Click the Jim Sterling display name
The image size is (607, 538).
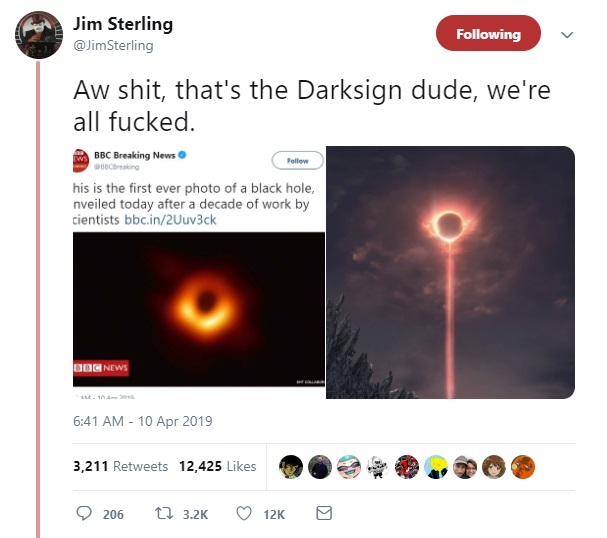click(x=123, y=24)
